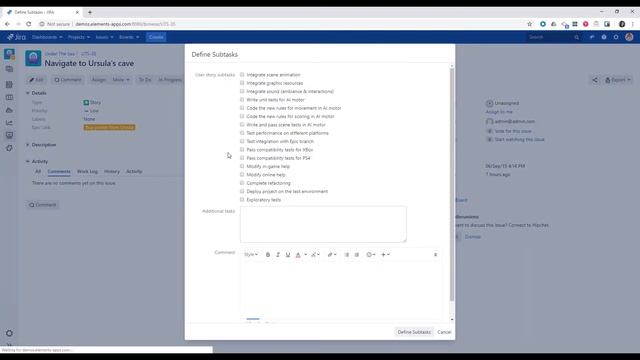640x360 pixels.
Task: Apply text color with the A icon
Action: point(298,255)
